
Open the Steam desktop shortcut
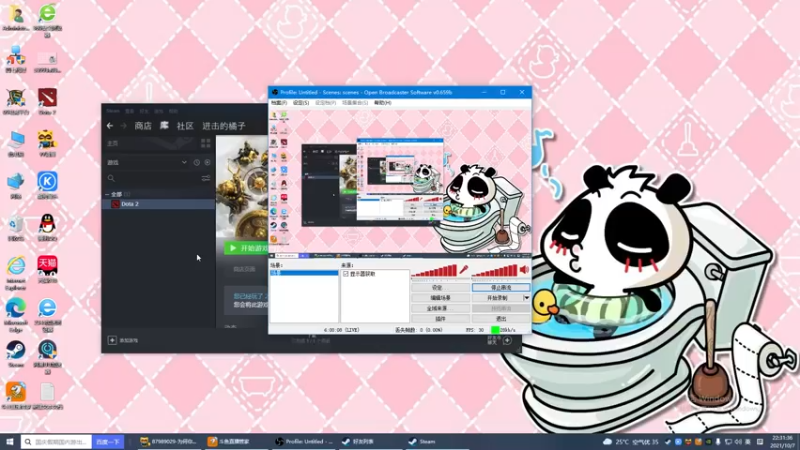pyautogui.click(x=16, y=354)
